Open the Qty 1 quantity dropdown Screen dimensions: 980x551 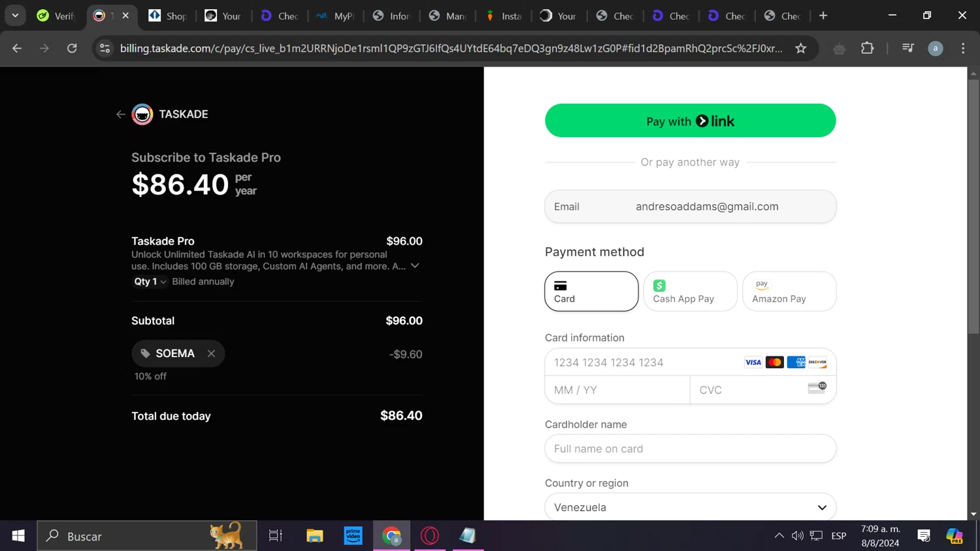click(150, 281)
